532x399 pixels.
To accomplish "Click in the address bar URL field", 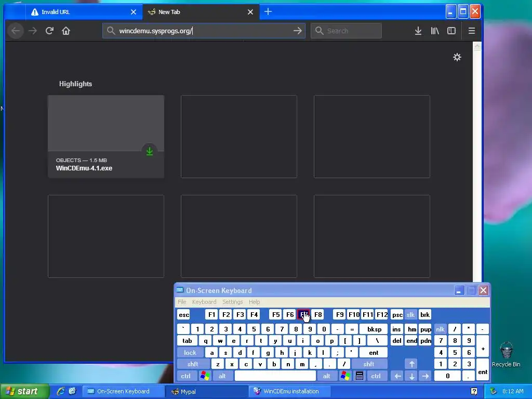I will [x=204, y=31].
